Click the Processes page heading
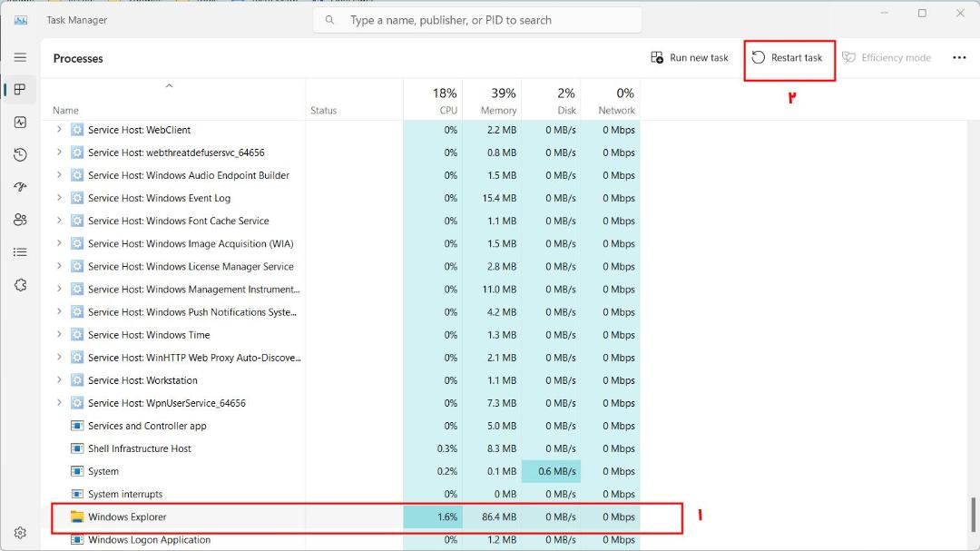The image size is (980, 551). (78, 58)
